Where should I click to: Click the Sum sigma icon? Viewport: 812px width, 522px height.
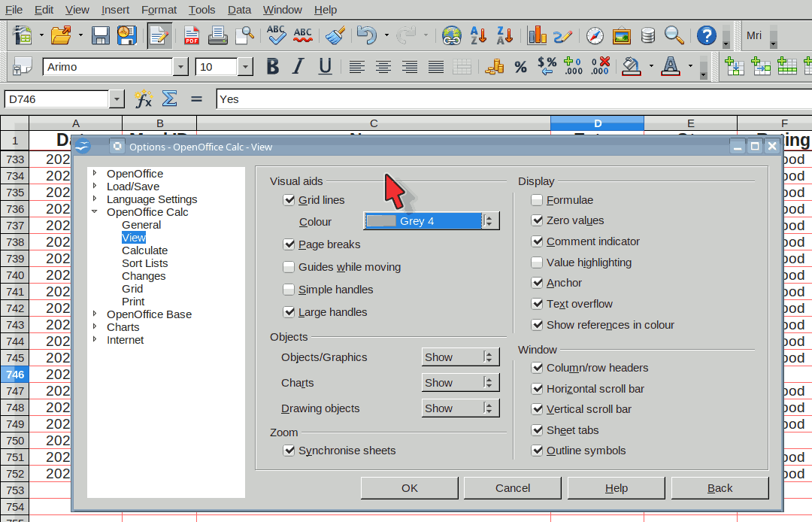tap(170, 99)
